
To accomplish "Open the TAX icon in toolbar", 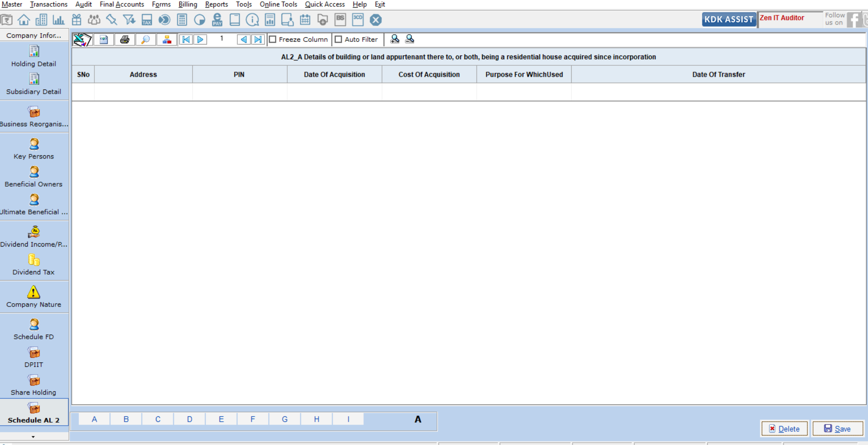I will tap(147, 20).
